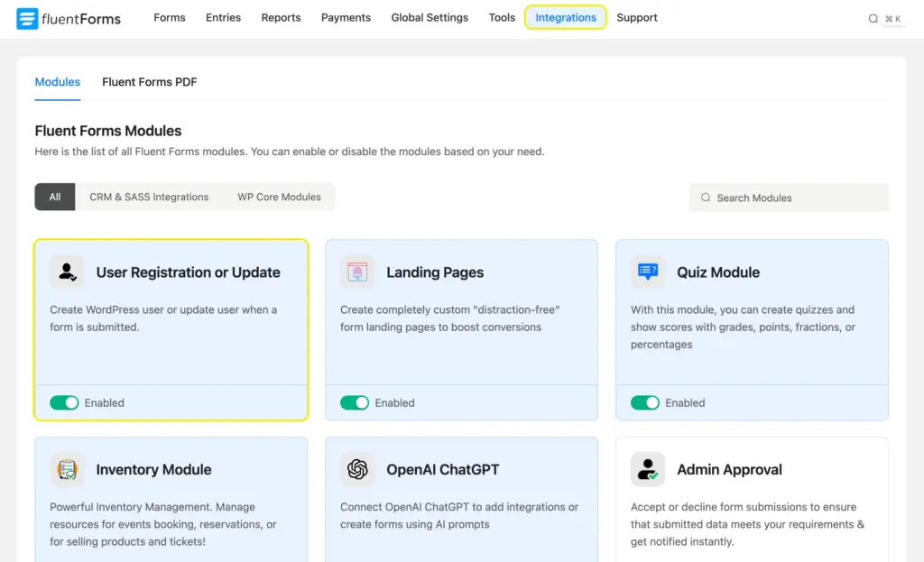
Task: Click the Quiz Module icon
Action: (x=647, y=271)
